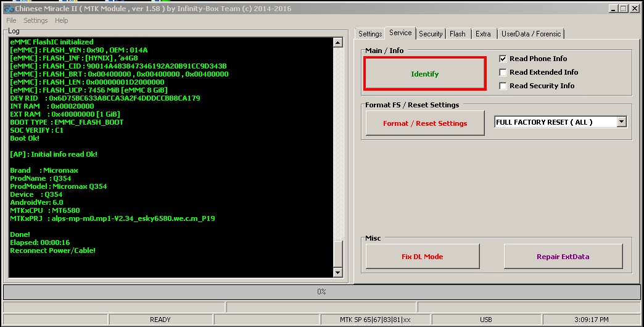Screen dimensions: 644x327
Task: Click the Fix DL Mode button
Action: 422,257
